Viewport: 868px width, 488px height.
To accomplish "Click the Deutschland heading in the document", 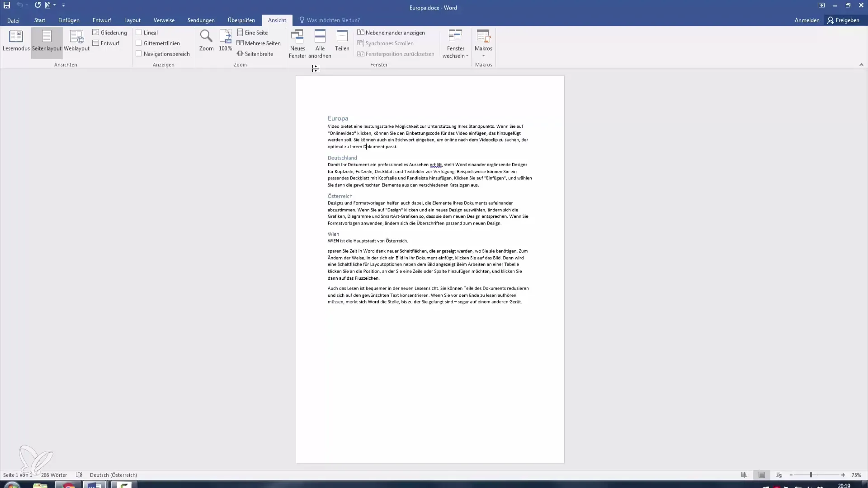I will click(x=342, y=158).
